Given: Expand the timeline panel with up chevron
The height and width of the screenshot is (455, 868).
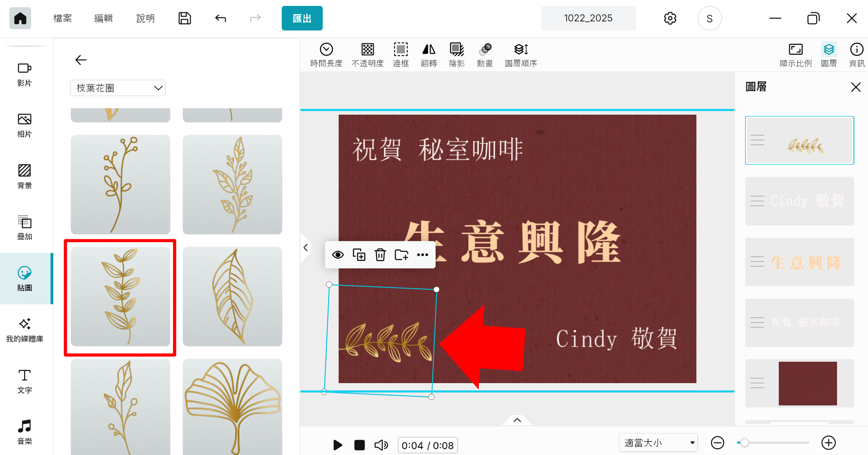Looking at the screenshot, I should (517, 420).
